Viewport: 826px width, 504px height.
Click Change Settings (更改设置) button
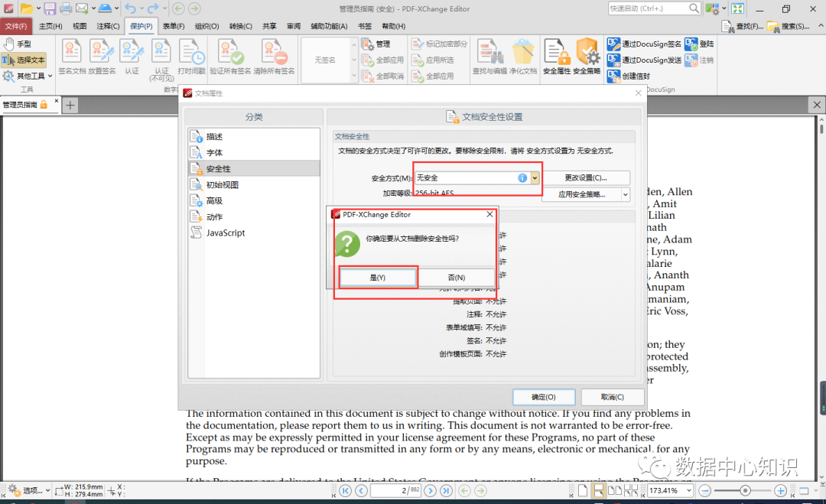tap(586, 178)
